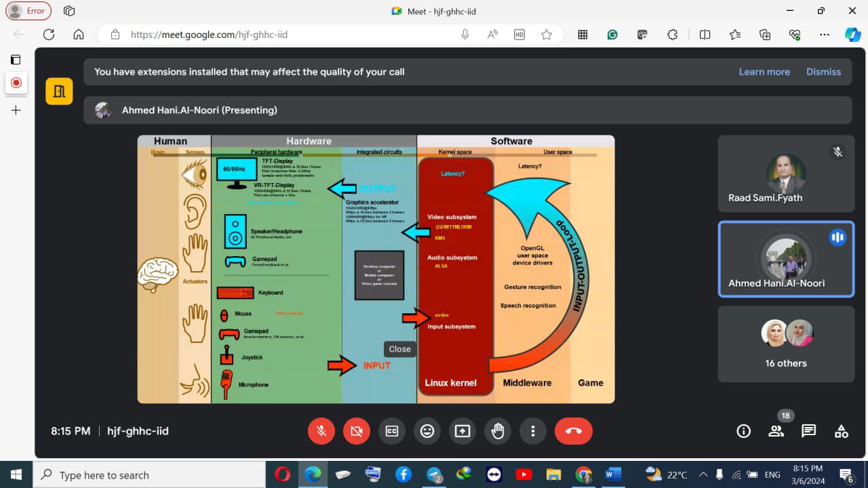The image size is (868, 488).
Task: Open Edge tab actions menu icon
Action: tap(68, 11)
